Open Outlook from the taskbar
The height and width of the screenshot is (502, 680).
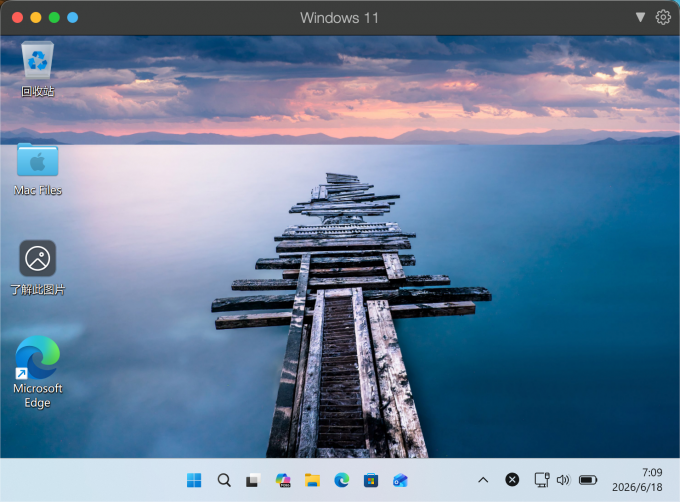(400, 480)
